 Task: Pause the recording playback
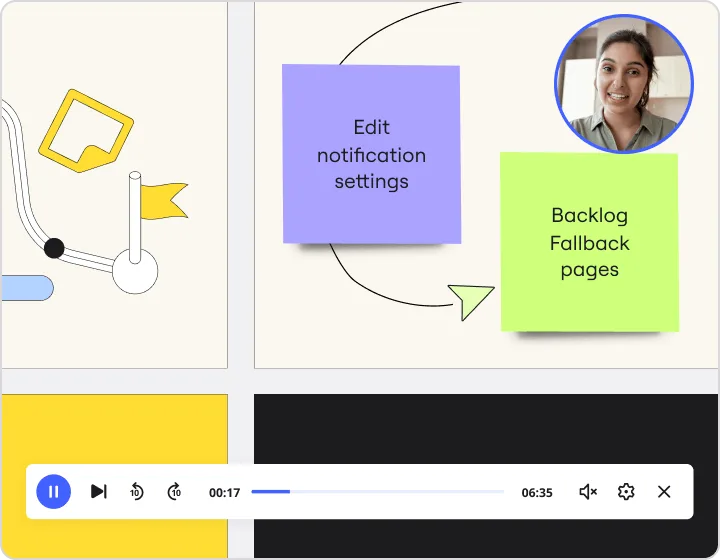tap(53, 492)
